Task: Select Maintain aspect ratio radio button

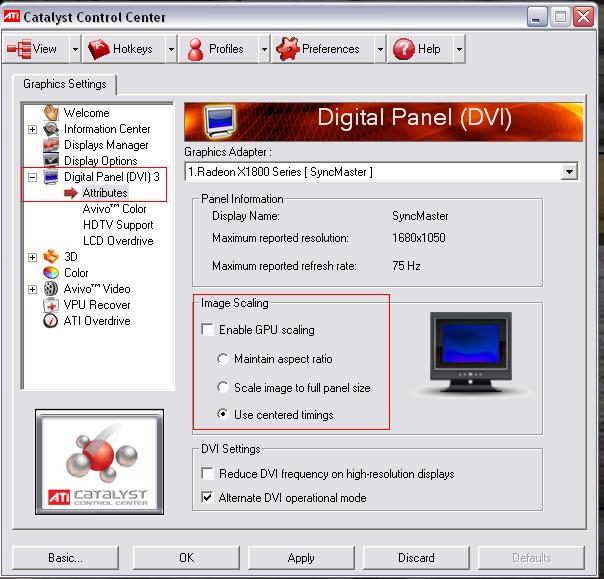Action: [223, 359]
